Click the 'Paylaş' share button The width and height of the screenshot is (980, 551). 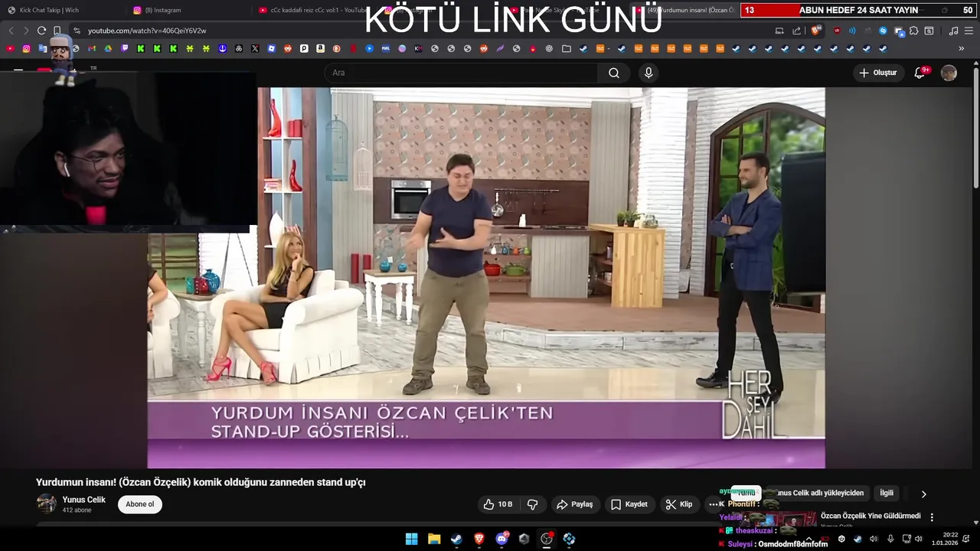click(x=574, y=504)
